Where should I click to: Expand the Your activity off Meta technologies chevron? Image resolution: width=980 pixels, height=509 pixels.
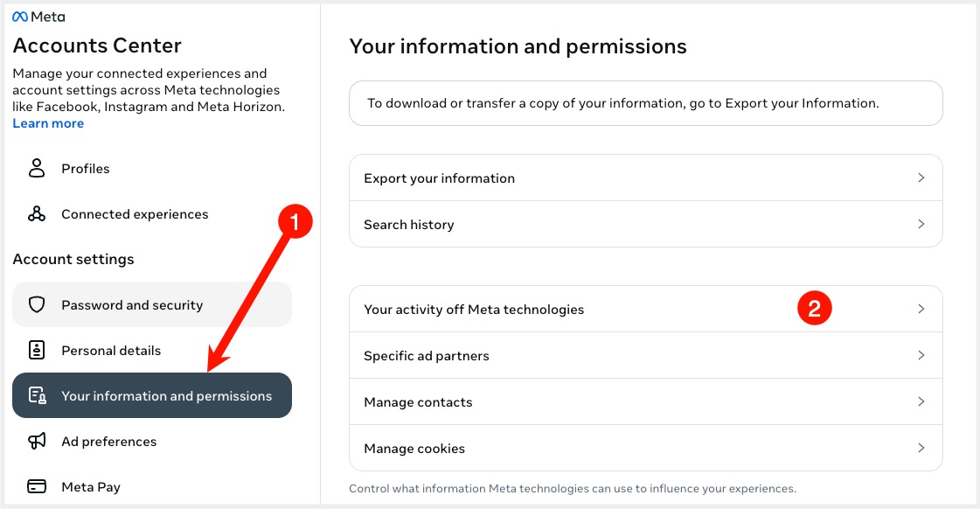921,309
